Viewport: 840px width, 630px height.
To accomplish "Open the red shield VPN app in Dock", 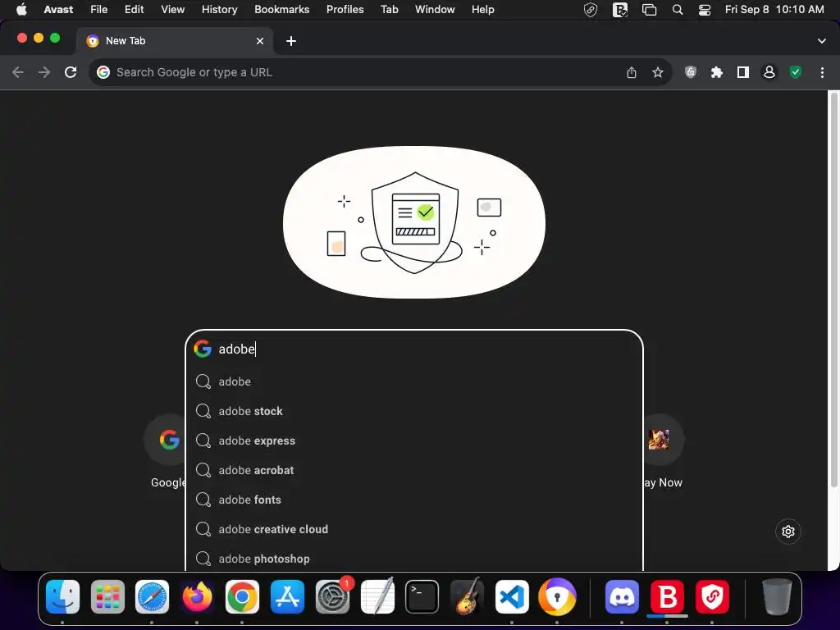I will pos(712,597).
